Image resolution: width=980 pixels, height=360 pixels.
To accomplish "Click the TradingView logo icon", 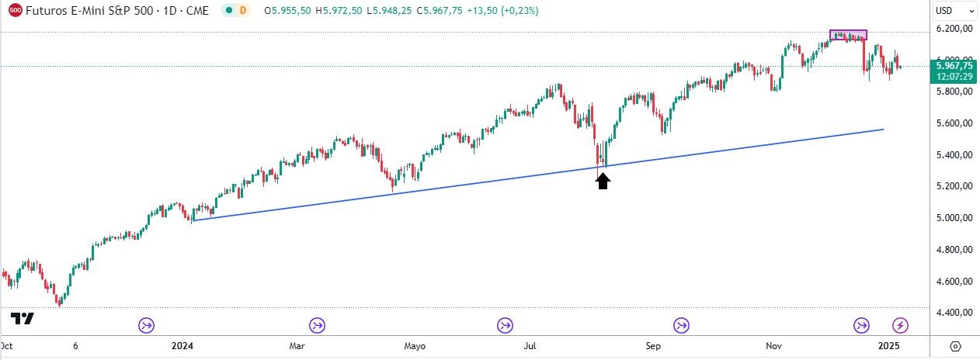I will [x=23, y=318].
